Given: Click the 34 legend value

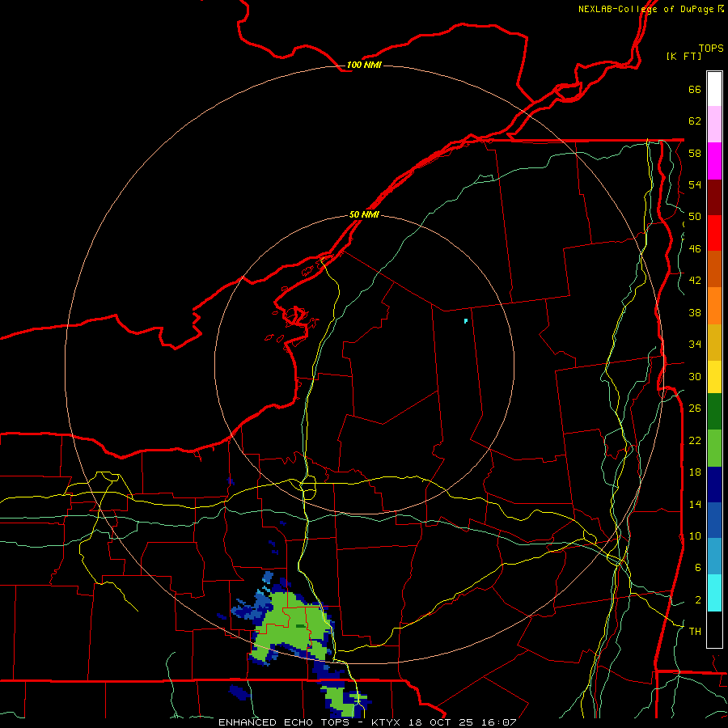Looking at the screenshot, I should (695, 344).
